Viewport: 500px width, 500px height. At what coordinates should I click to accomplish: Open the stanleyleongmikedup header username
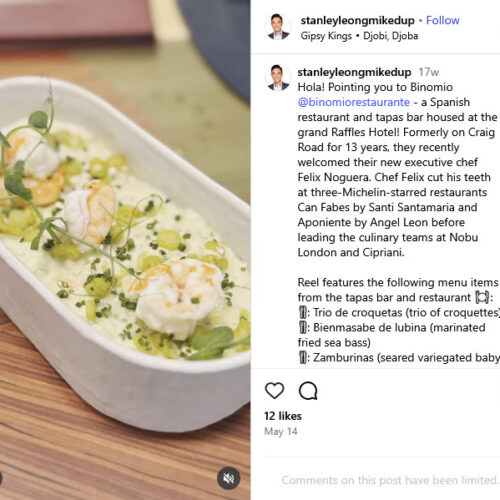tap(357, 20)
